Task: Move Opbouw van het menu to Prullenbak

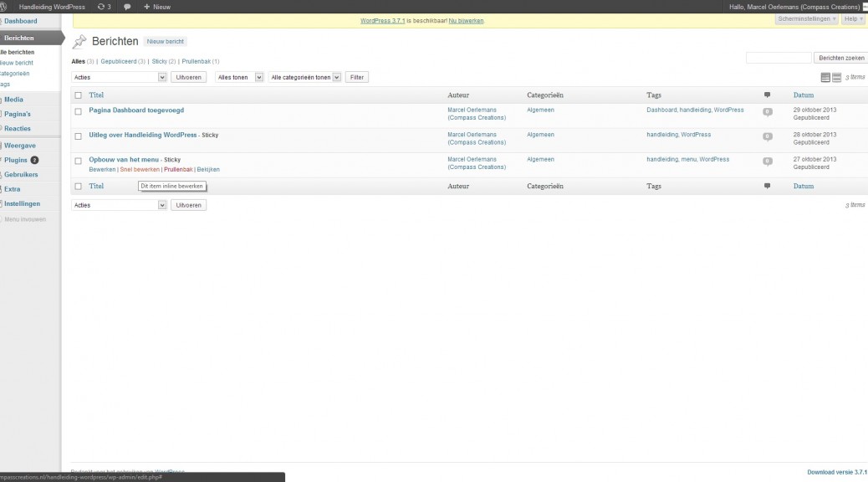Action: (x=178, y=170)
